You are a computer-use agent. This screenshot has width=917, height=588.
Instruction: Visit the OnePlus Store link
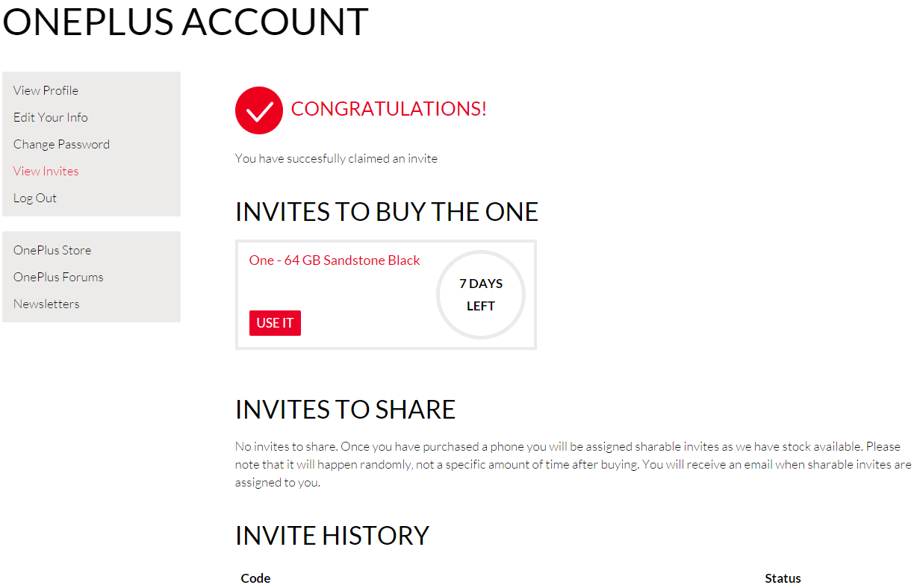(52, 250)
